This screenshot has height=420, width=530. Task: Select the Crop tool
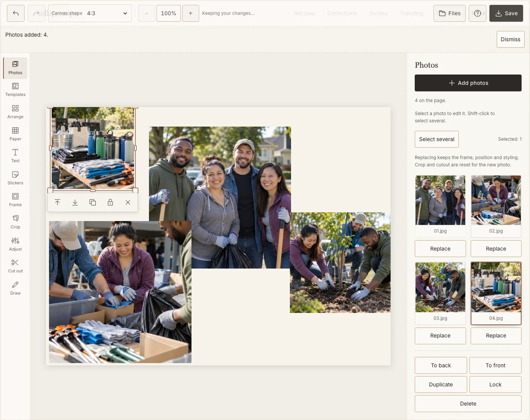point(15,222)
